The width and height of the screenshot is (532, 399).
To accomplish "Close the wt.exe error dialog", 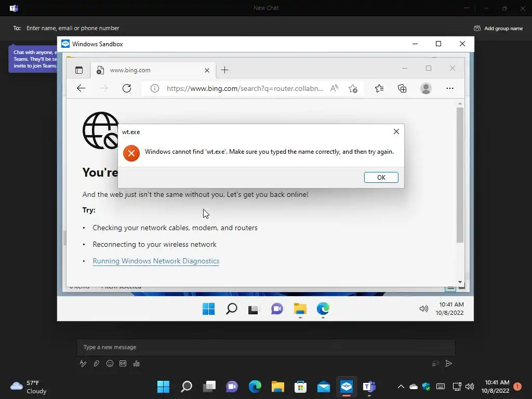I will [396, 131].
